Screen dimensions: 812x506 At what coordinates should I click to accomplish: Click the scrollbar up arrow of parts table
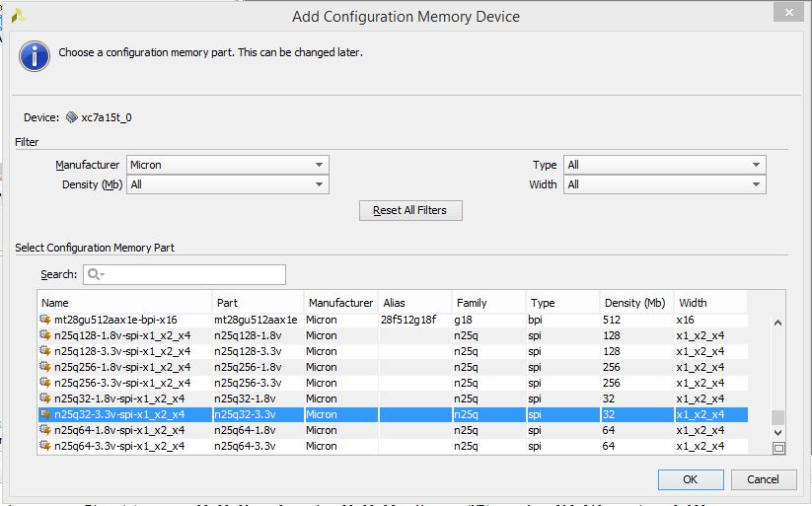pos(777,323)
